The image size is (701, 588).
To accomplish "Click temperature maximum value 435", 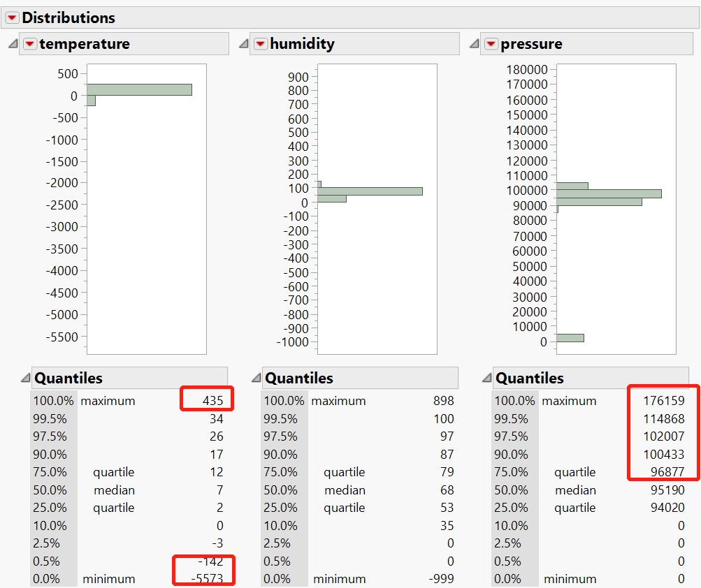I will click(212, 401).
